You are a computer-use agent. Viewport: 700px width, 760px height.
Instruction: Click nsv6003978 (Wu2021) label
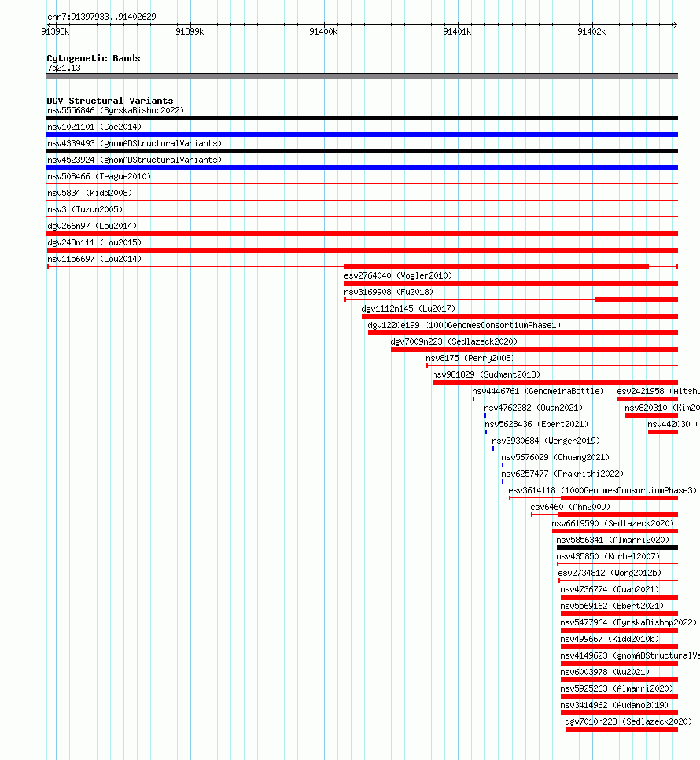(x=605, y=671)
